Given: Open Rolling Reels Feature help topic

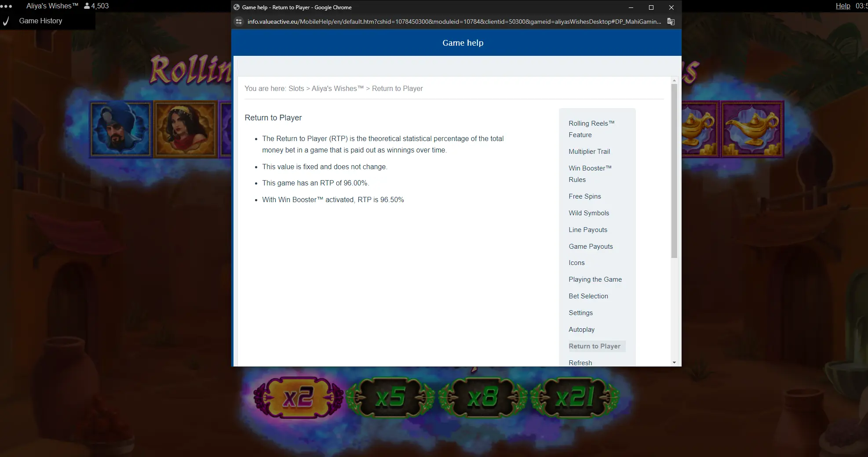Looking at the screenshot, I should [x=591, y=129].
